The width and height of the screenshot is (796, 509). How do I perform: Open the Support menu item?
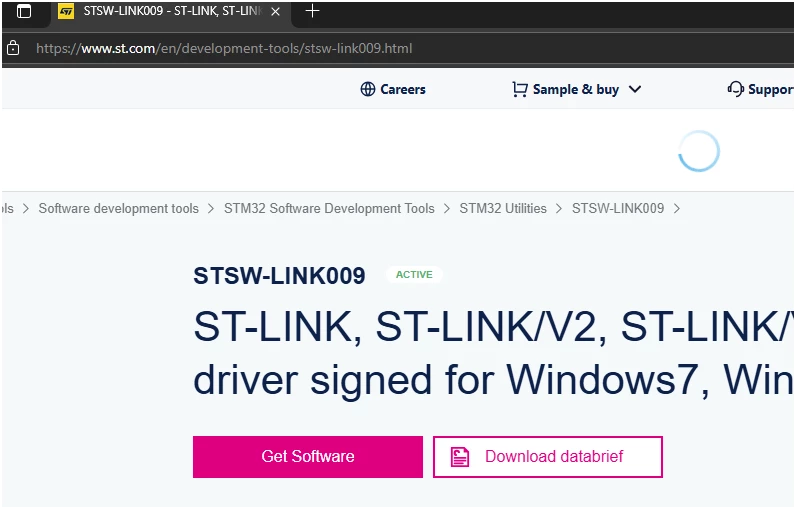pos(770,90)
